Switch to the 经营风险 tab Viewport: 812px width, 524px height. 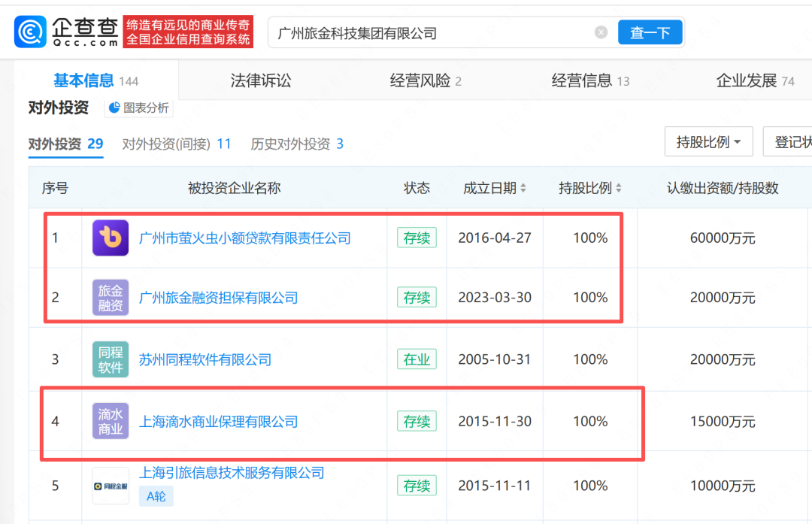pos(426,80)
